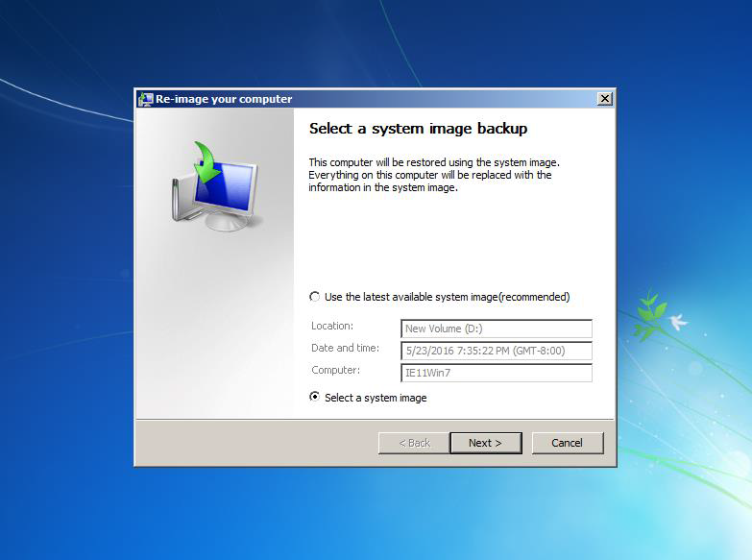Click the green restore arrow graphic
Screen dimensions: 752x560
[206, 160]
